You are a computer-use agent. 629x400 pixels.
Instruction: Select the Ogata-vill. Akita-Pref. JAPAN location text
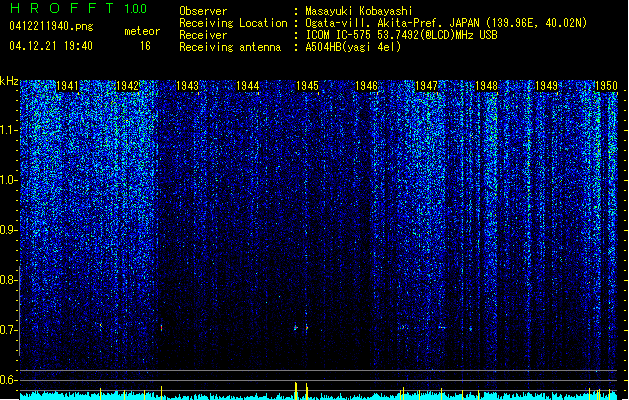[446, 23]
